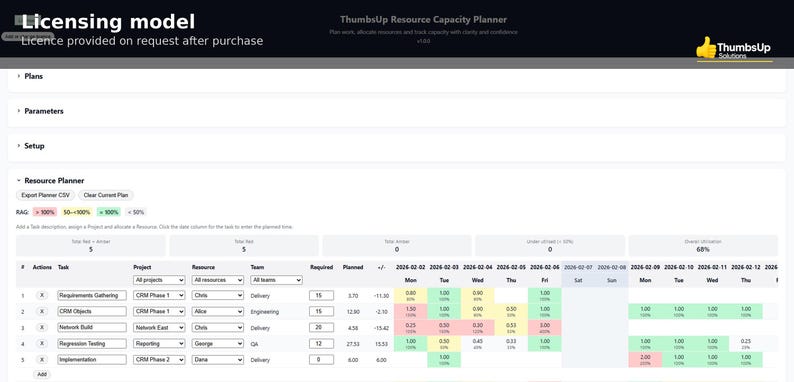Edit Required hours for Implementation
The image size is (794, 382).
coord(322,360)
